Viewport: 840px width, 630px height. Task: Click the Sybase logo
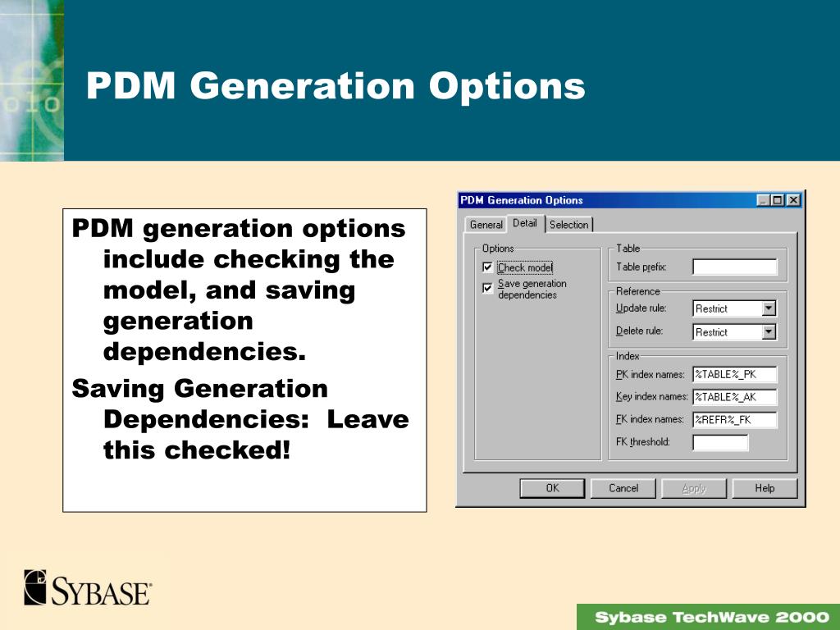point(88,587)
